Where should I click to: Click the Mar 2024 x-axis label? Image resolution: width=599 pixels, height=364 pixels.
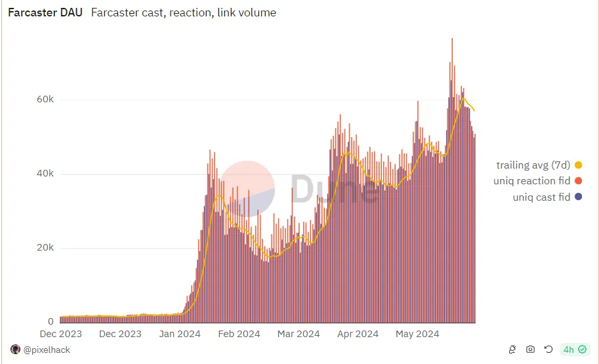click(299, 334)
